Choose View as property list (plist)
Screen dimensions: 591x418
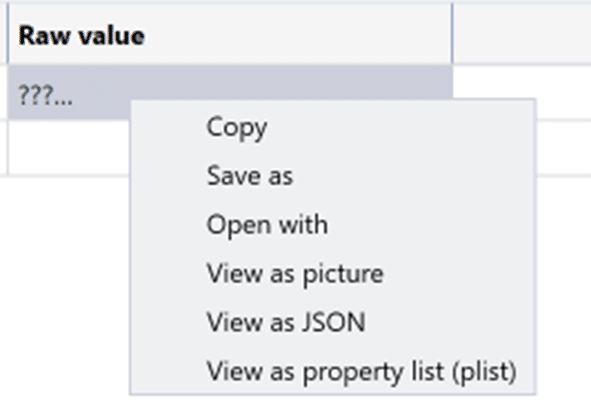pyautogui.click(x=361, y=371)
